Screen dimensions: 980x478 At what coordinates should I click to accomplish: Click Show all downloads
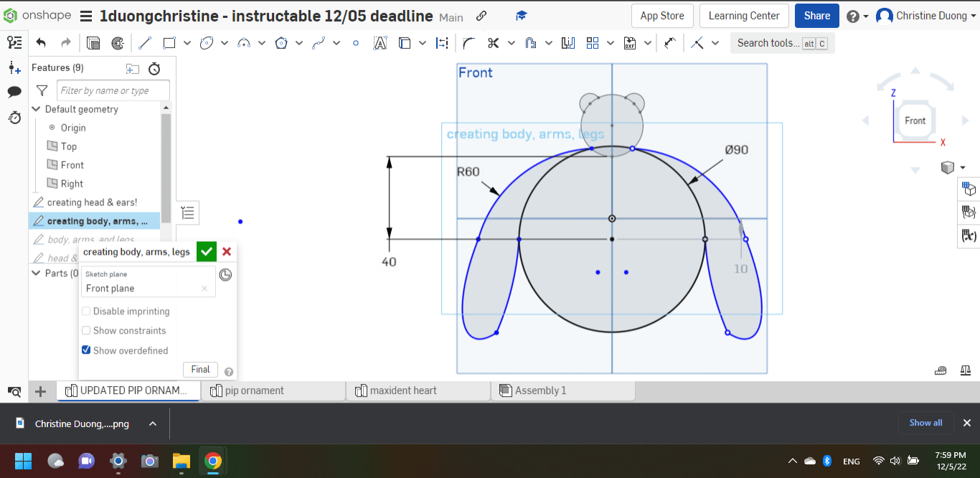pyautogui.click(x=925, y=423)
